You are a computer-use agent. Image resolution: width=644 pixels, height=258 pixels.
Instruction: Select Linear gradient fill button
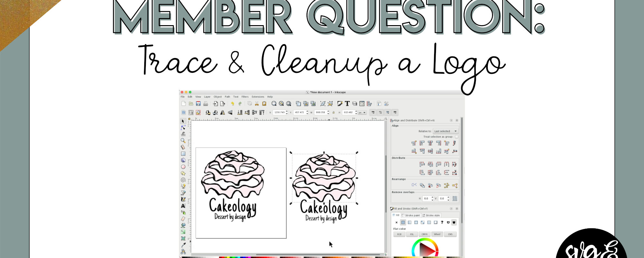[410, 222]
